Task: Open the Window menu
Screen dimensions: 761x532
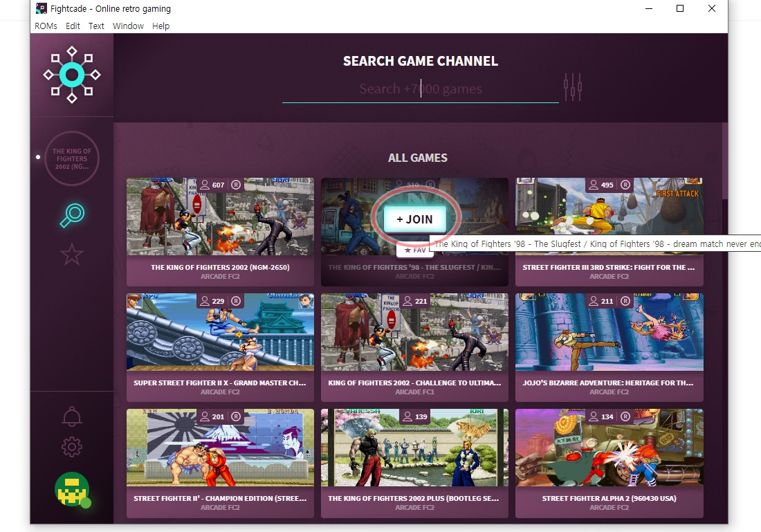Action: click(x=128, y=26)
